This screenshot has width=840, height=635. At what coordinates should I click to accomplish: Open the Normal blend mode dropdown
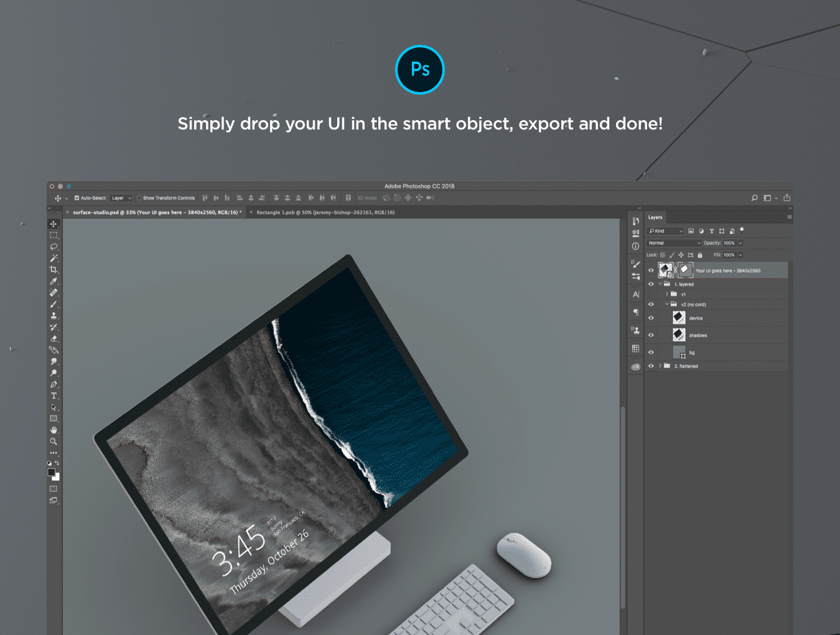point(674,243)
